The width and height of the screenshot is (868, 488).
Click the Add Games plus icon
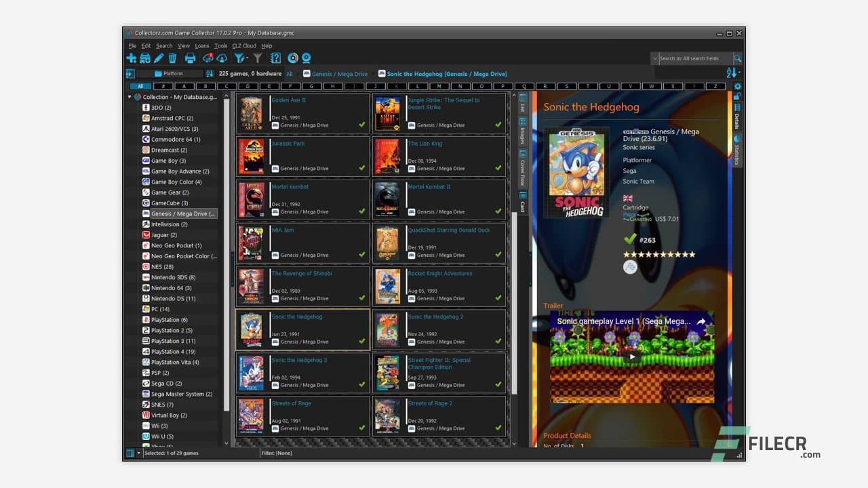coord(132,58)
